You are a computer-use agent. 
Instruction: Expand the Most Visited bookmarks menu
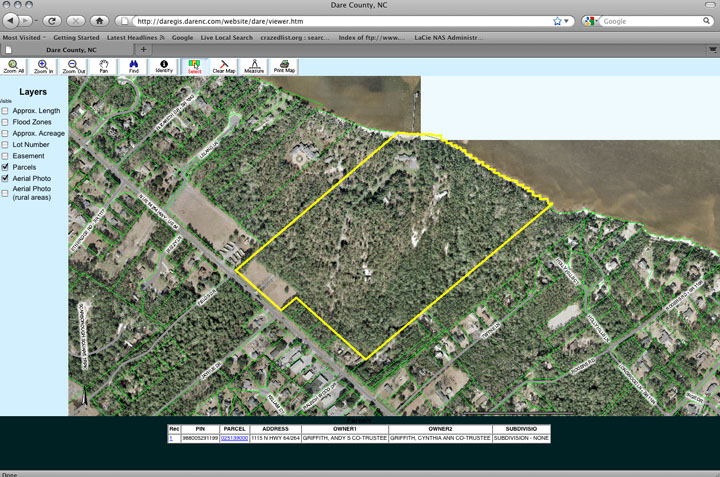point(24,38)
